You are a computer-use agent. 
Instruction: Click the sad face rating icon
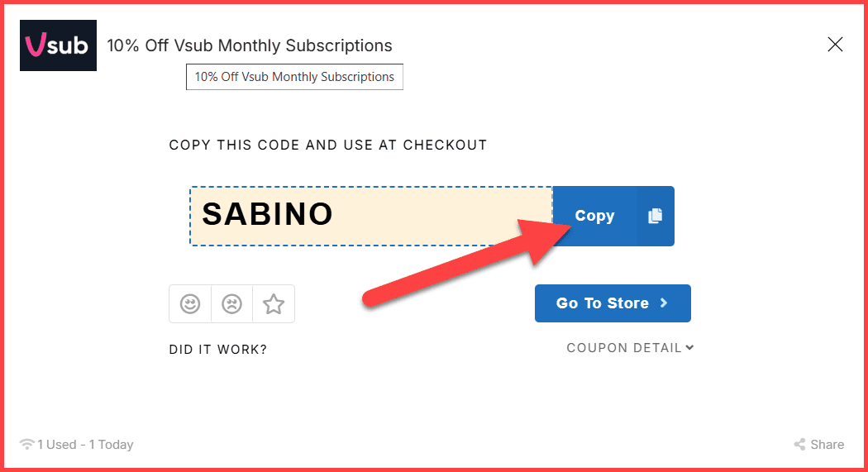pos(231,304)
